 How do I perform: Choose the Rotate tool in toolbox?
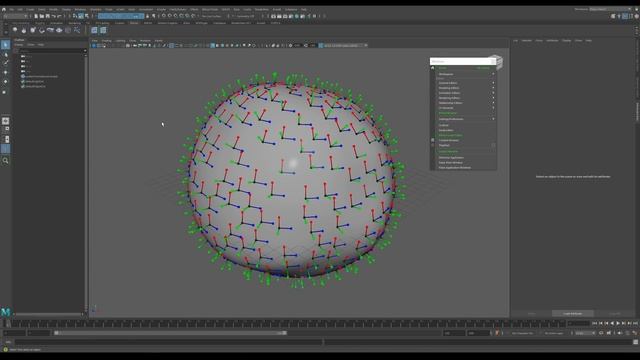5,82
